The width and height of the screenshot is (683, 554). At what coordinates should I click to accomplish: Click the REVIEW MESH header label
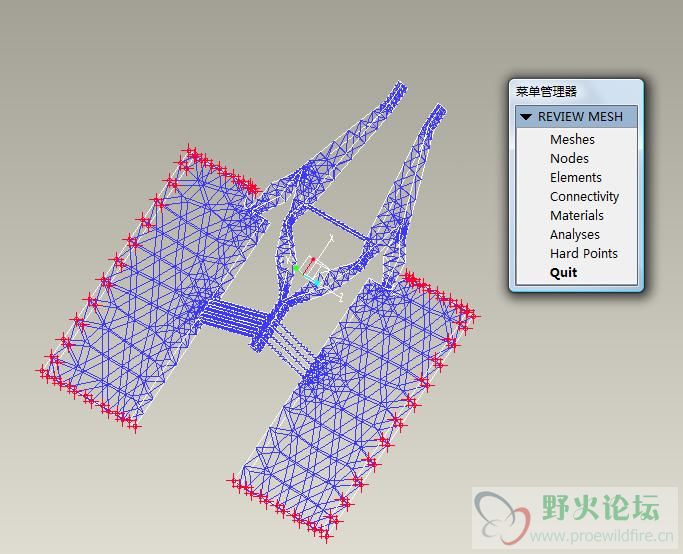[x=580, y=117]
